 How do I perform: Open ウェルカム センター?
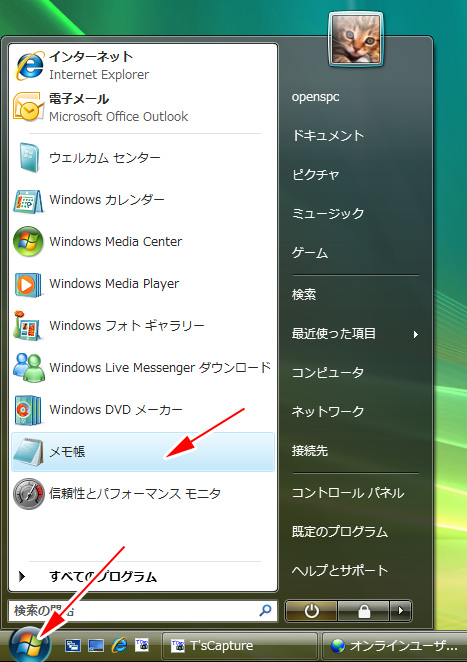[143, 158]
